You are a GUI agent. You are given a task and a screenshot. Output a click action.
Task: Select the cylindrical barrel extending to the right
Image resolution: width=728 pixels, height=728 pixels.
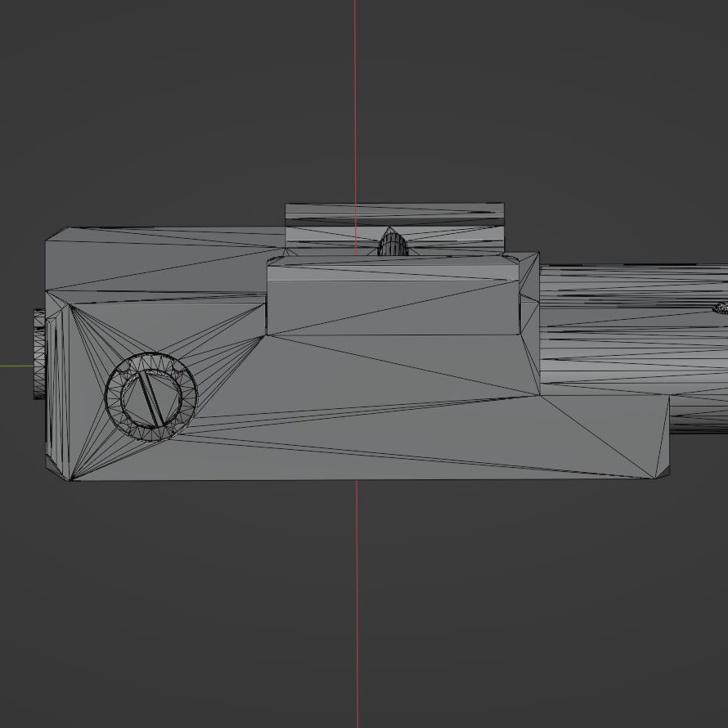tap(634, 348)
